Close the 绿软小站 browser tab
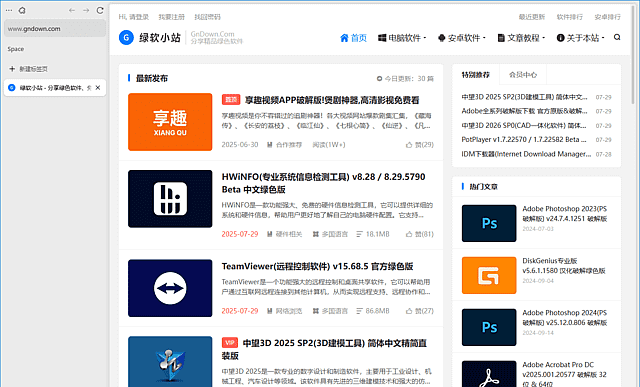The image size is (640, 387). click(98, 88)
